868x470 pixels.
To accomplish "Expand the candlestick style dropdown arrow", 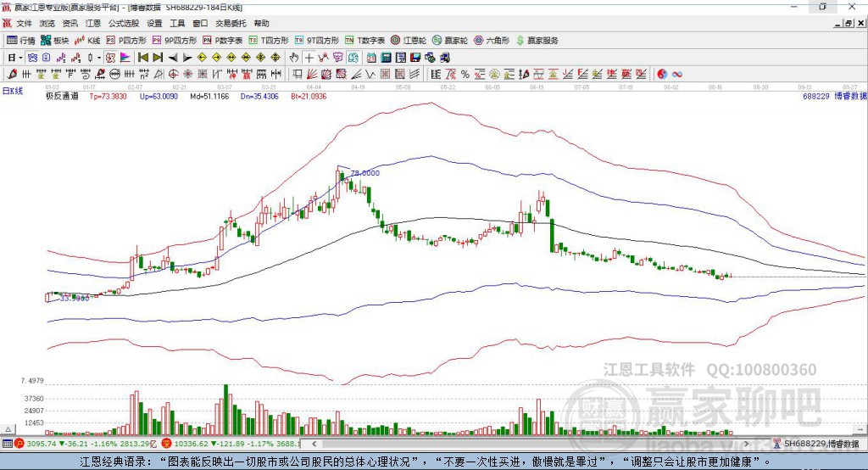I will pyautogui.click(x=99, y=58).
